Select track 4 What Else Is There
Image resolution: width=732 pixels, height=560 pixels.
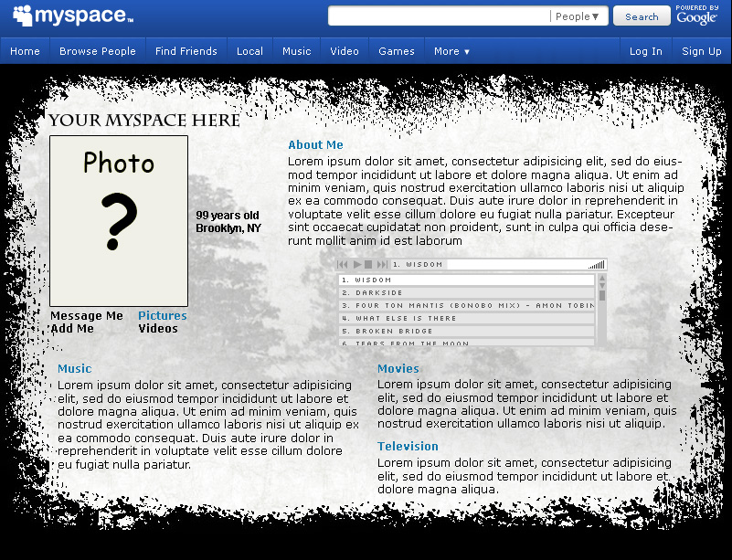466,318
